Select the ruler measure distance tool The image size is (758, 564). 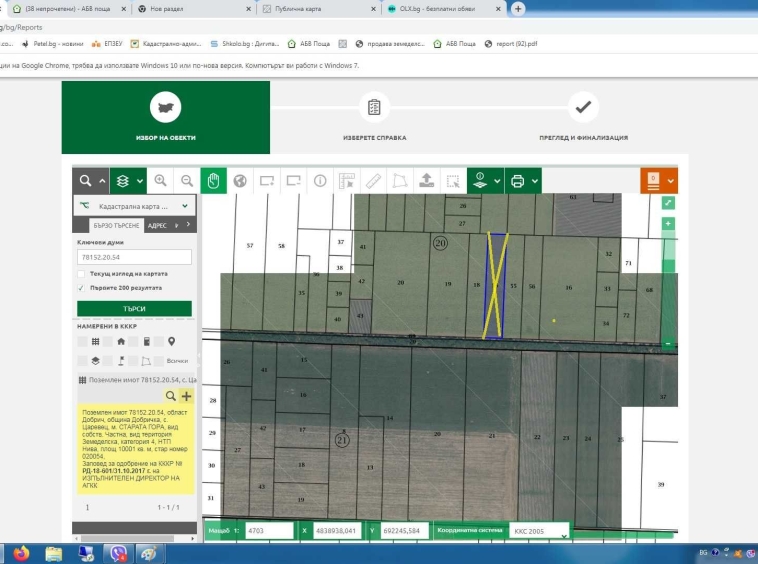pyautogui.click(x=374, y=181)
